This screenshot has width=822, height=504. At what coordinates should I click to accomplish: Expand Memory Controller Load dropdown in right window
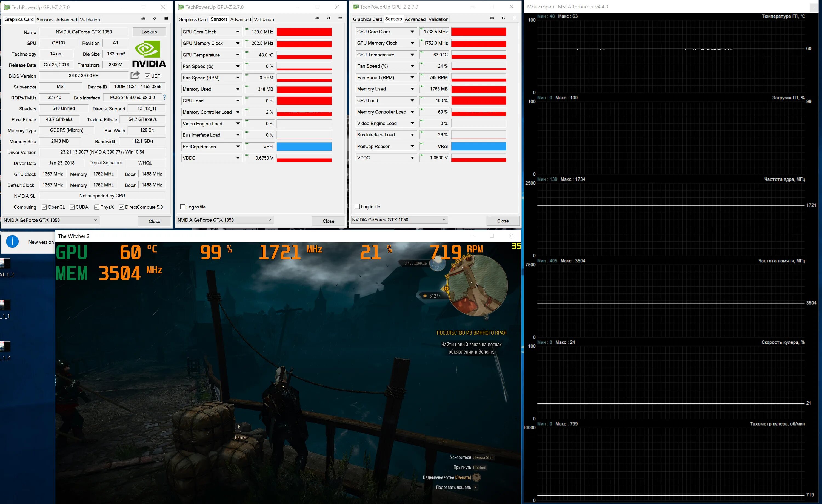click(412, 112)
